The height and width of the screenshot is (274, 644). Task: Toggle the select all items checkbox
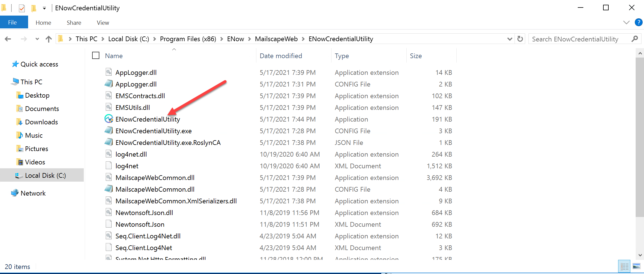coord(96,56)
